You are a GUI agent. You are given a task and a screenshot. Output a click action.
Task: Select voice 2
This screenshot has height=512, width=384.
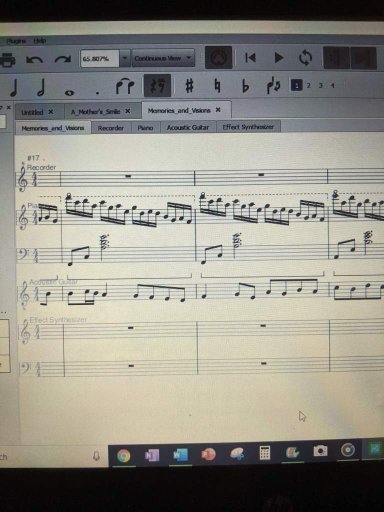point(309,86)
